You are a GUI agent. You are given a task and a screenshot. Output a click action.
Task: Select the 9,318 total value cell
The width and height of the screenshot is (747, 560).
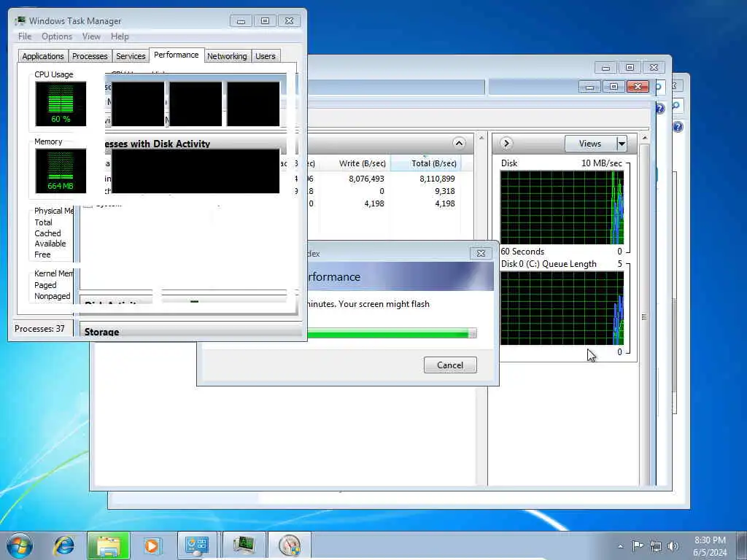tap(444, 191)
